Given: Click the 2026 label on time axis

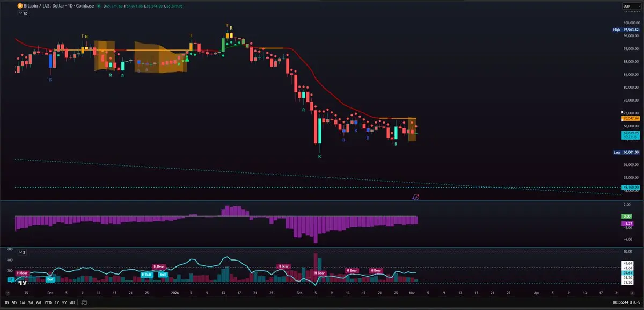Looking at the screenshot, I should point(174,293).
